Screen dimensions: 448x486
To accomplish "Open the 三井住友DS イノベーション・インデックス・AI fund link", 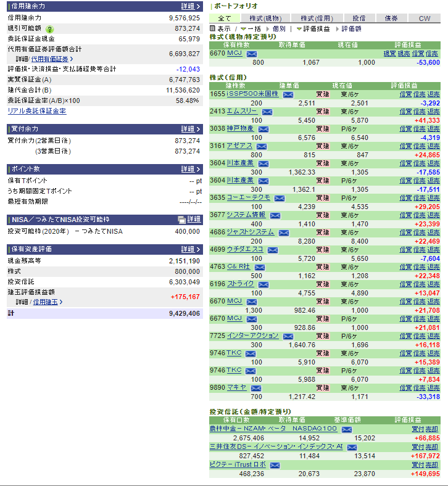I will click(276, 447).
